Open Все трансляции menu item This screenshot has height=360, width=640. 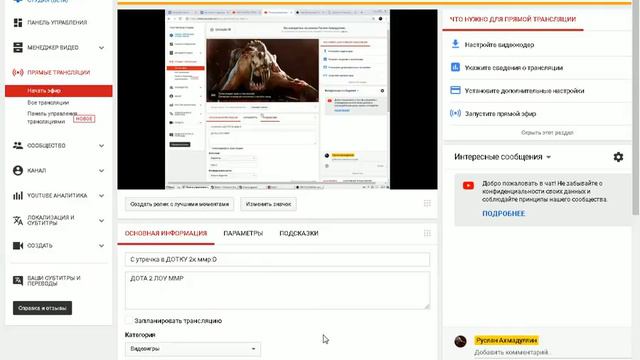pyautogui.click(x=48, y=102)
